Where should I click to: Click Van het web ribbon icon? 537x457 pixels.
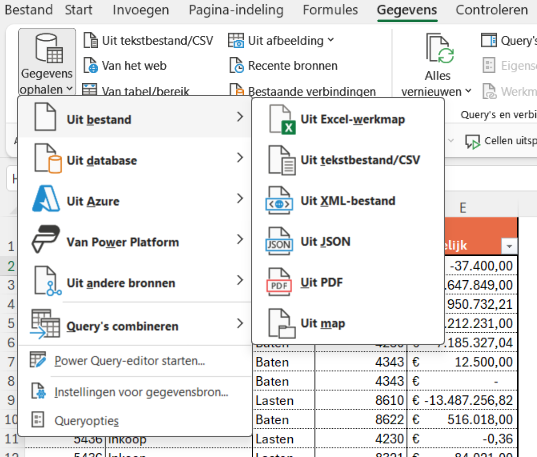point(91,65)
